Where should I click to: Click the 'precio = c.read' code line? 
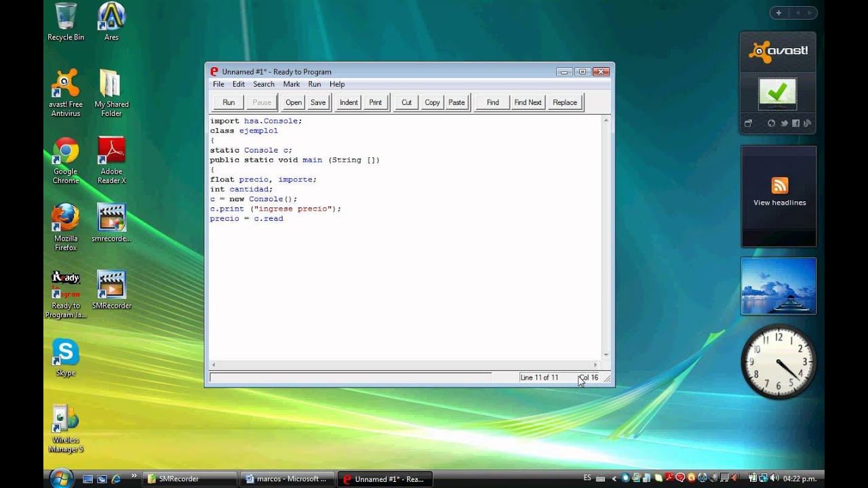click(x=247, y=219)
